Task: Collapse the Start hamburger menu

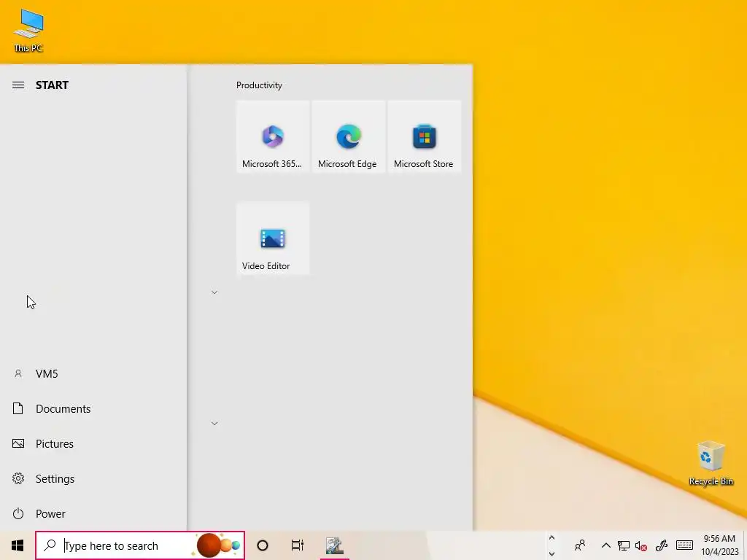Action: [18, 85]
